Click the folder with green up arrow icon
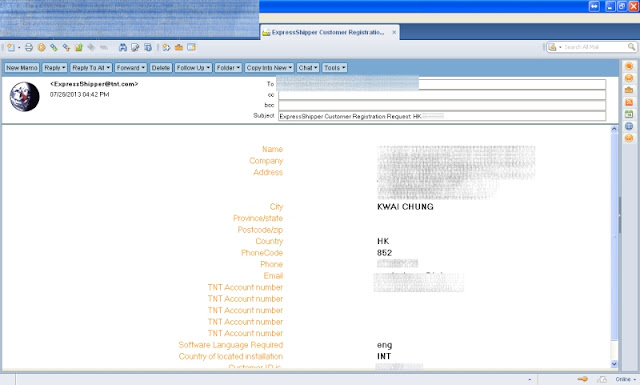The width and height of the screenshot is (640, 385). pyautogui.click(x=78, y=47)
